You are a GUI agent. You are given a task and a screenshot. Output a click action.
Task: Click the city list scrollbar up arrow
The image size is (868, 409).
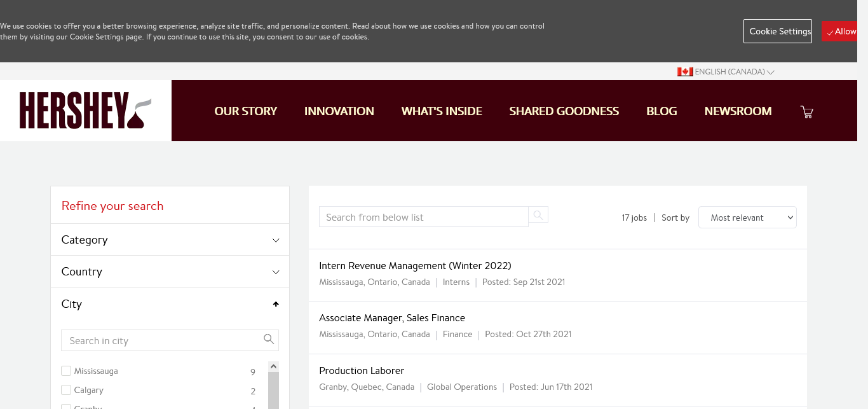point(273,366)
